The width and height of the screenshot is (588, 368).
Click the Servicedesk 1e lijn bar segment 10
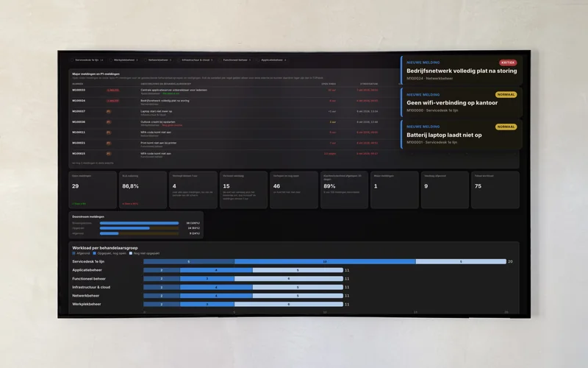[325, 261]
